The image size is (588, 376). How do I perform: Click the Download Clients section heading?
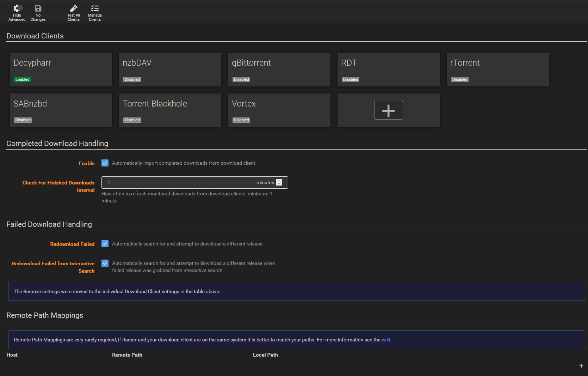[x=35, y=36]
